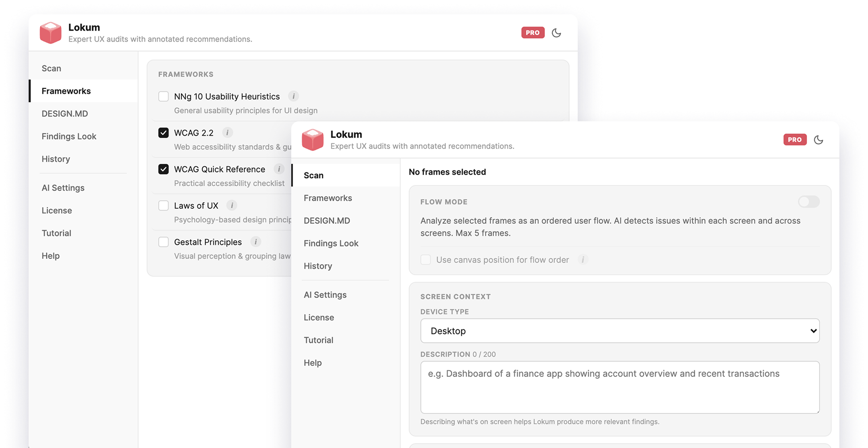This screenshot has height=448, width=868.
Task: Open Findings Look in front window sidebar
Action: coord(346,243)
